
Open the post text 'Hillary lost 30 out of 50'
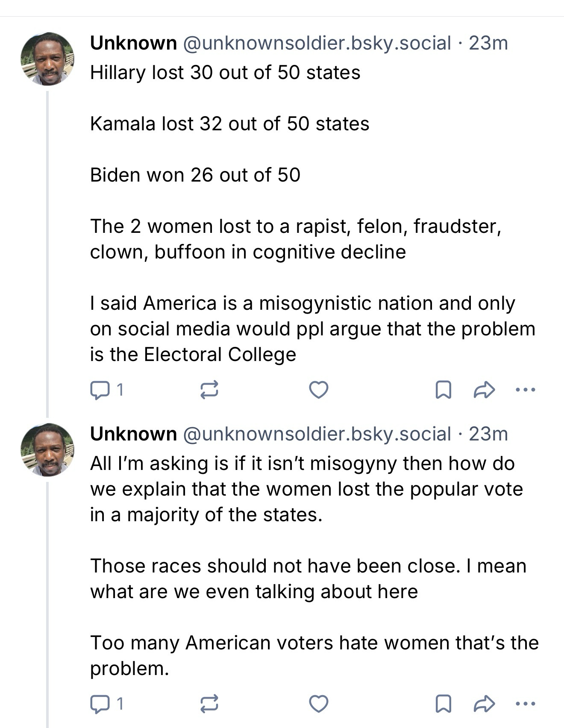225,73
